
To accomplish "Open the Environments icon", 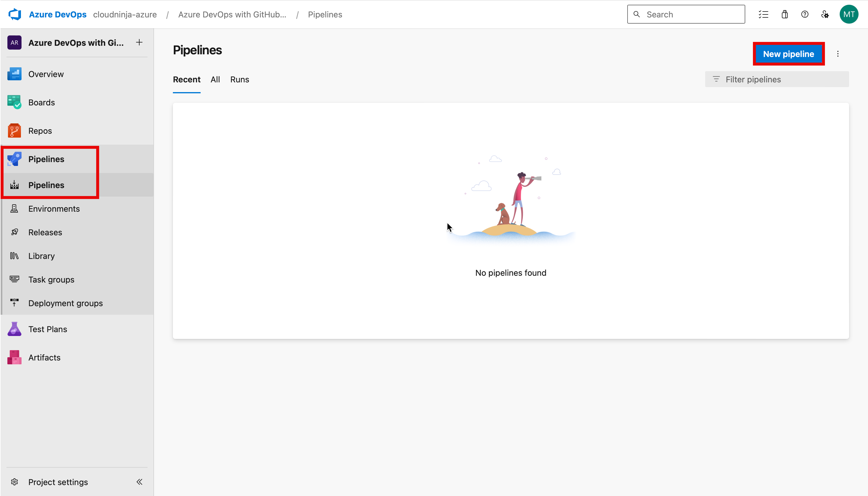I will click(14, 208).
